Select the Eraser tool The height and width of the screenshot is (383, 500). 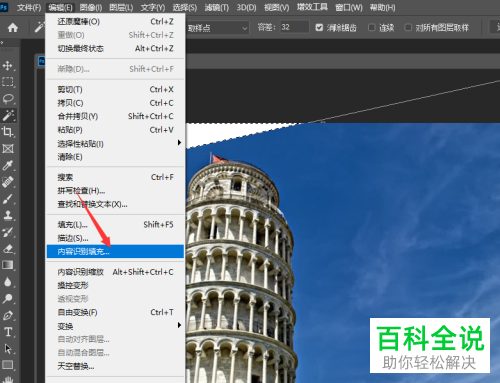(x=8, y=249)
